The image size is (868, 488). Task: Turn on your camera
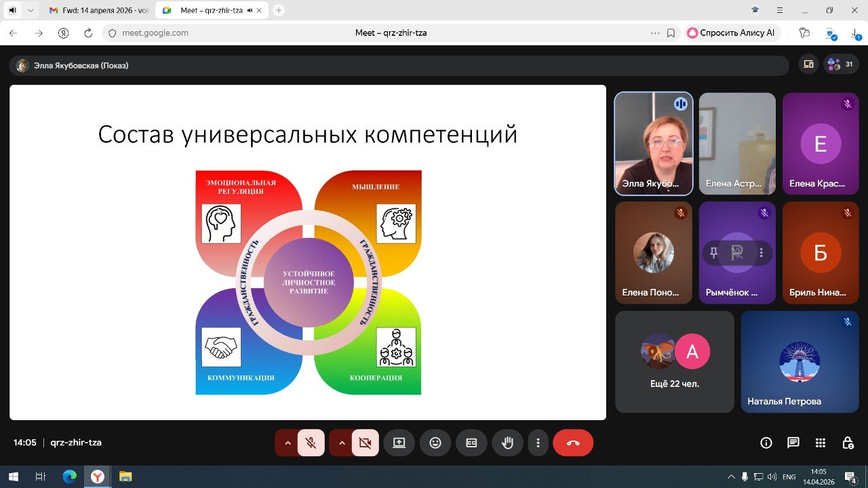pos(365,443)
